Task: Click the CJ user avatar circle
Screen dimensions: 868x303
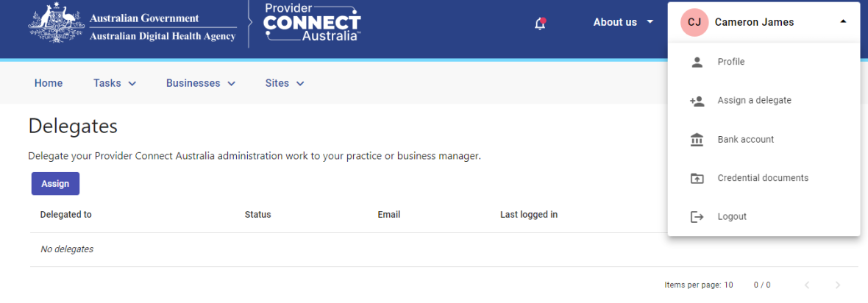Action: point(694,22)
